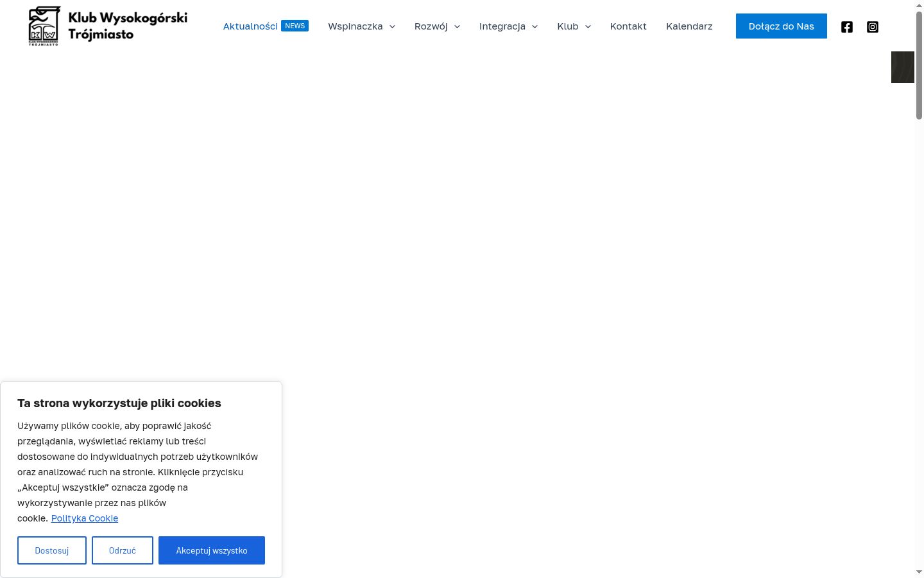This screenshot has height=578, width=924.
Task: Click the scrollbar up arrow
Action: [x=920, y=5]
